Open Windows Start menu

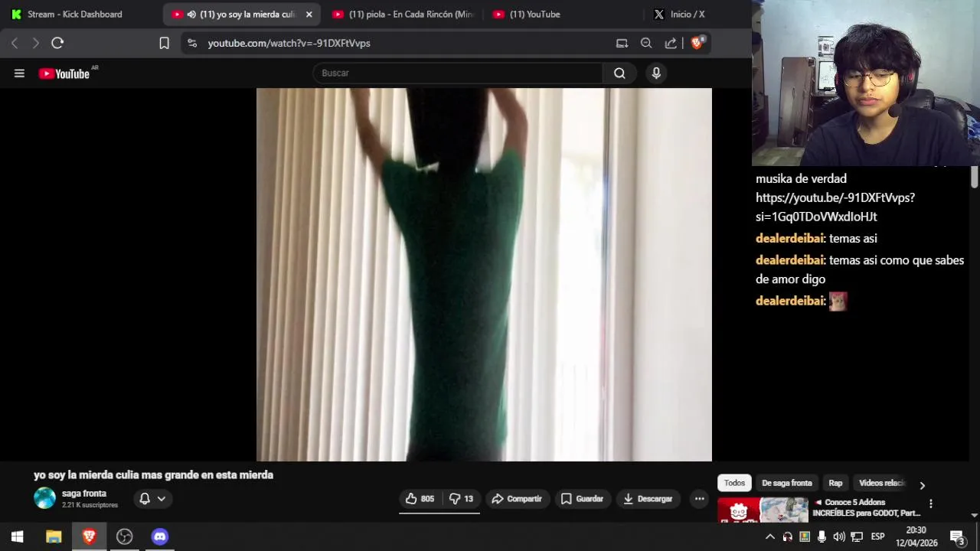point(18,536)
